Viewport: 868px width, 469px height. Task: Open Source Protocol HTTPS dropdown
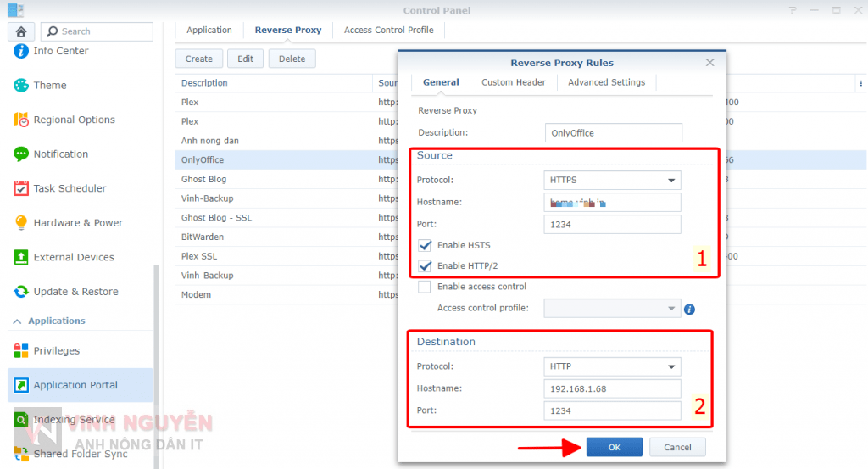612,180
